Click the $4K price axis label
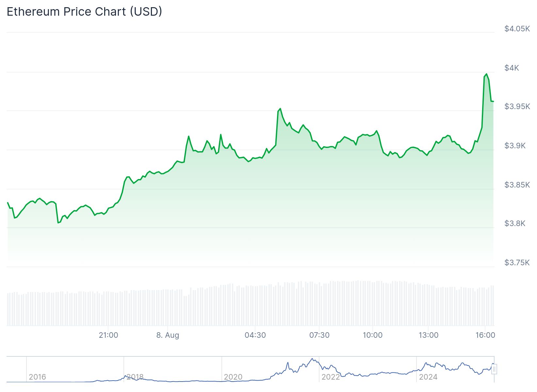This screenshot has height=392, width=537. click(x=512, y=68)
